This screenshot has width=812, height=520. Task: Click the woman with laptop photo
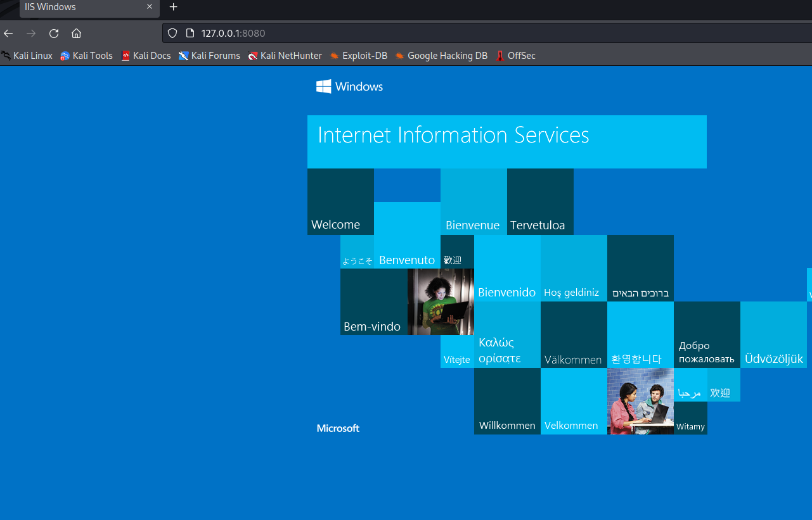(441, 302)
